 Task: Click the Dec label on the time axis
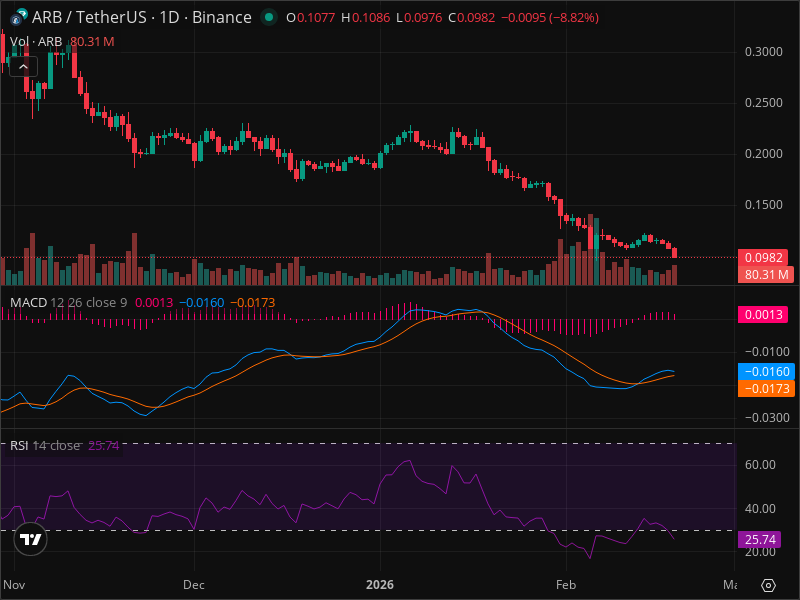(x=194, y=585)
